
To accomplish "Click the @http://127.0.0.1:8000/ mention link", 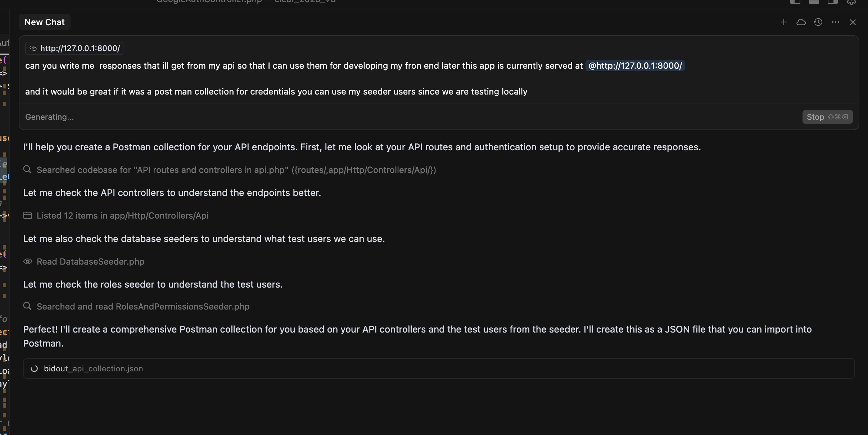I will coord(635,66).
